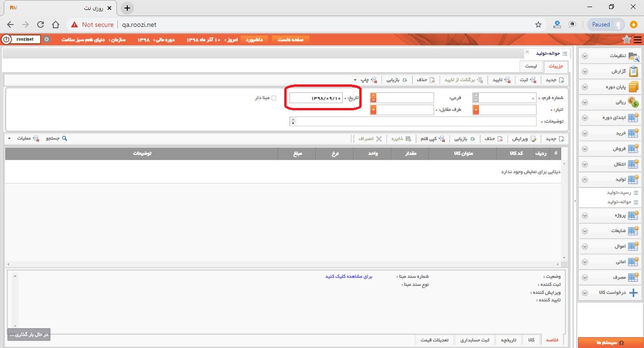The width and height of the screenshot is (644, 348).
Task: Click the درخواست کالا plus icon
Action: click(x=633, y=293)
